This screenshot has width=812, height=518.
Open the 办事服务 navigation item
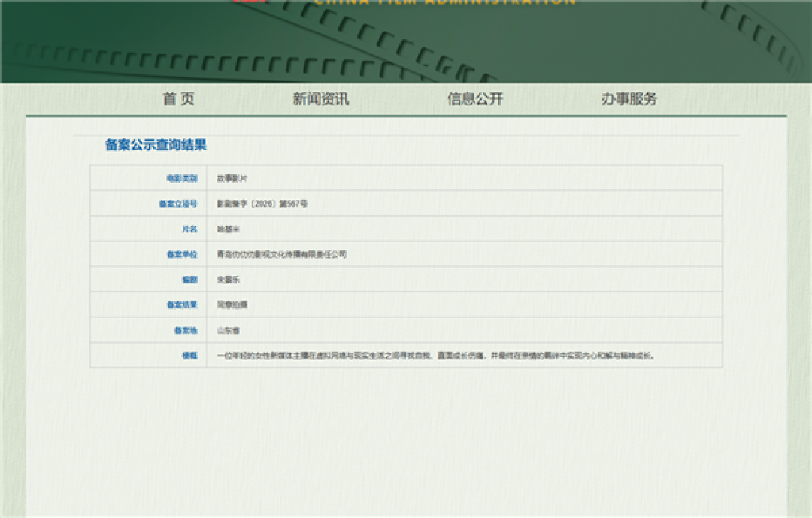tap(629, 98)
